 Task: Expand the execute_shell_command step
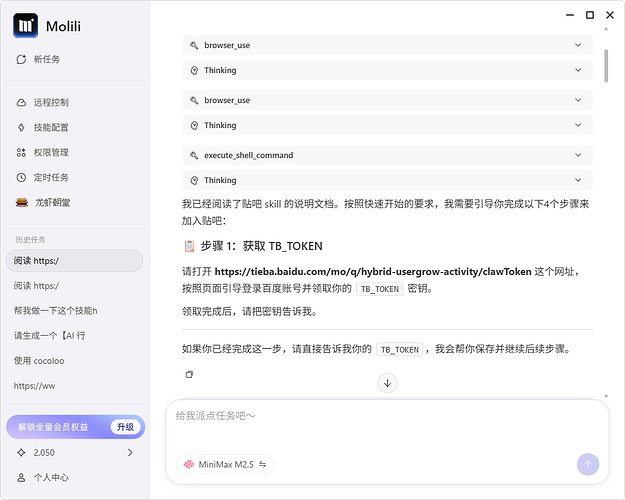[387, 155]
